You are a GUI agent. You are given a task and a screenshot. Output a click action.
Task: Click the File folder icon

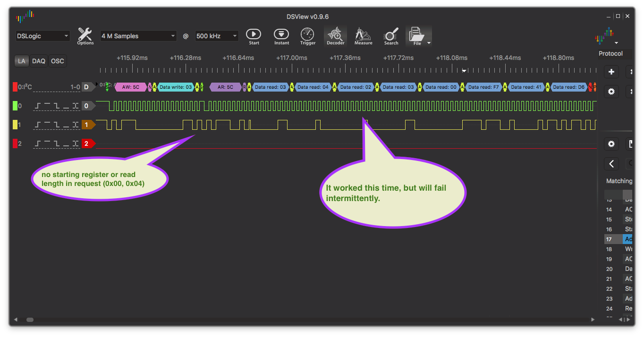(416, 36)
